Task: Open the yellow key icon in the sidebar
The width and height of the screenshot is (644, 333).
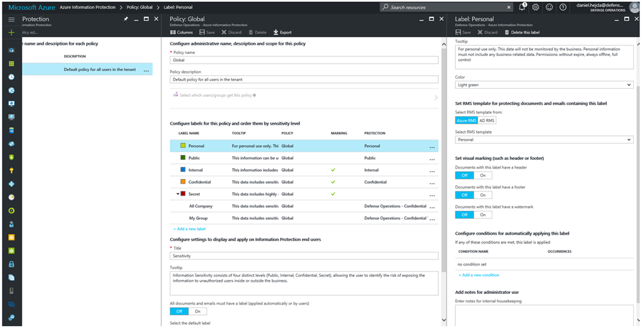Action: 11,171
